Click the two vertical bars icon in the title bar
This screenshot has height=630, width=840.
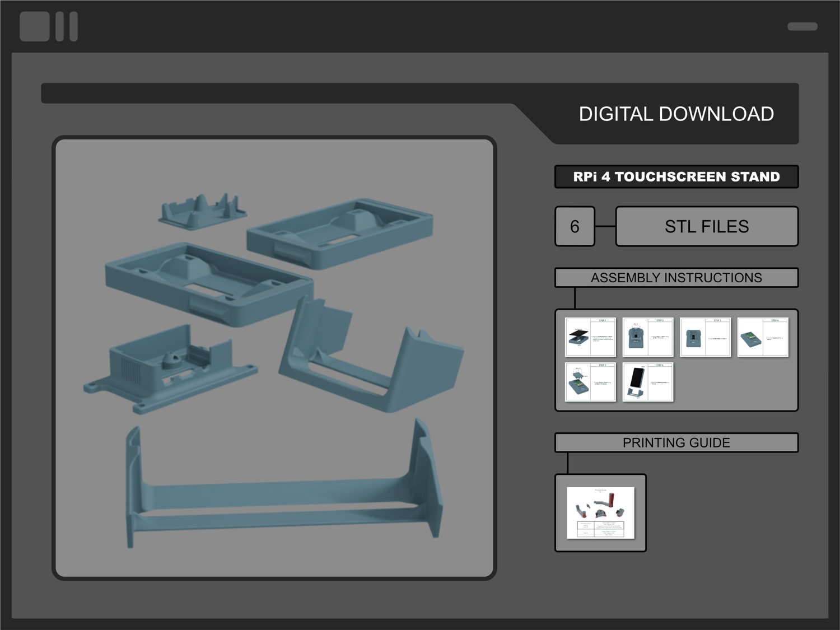click(67, 26)
